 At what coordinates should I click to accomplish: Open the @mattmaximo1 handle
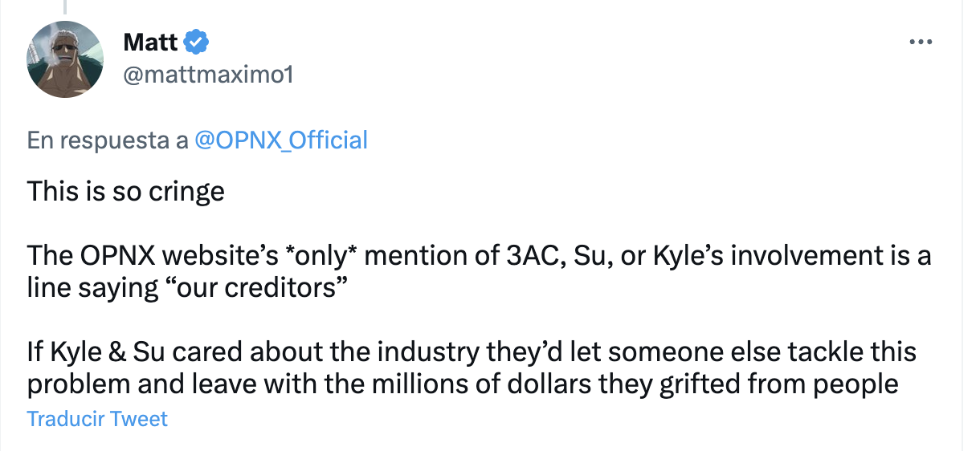coord(208,75)
